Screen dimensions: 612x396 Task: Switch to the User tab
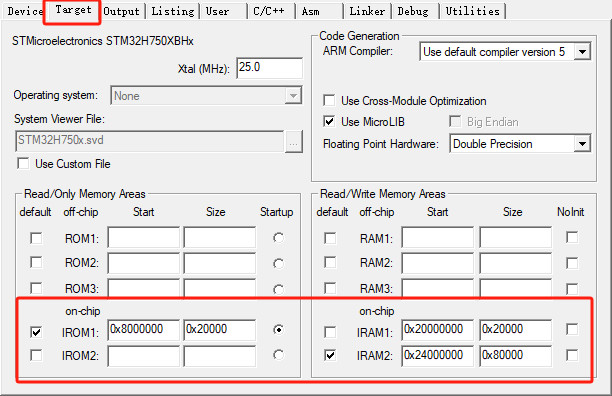tap(224, 11)
